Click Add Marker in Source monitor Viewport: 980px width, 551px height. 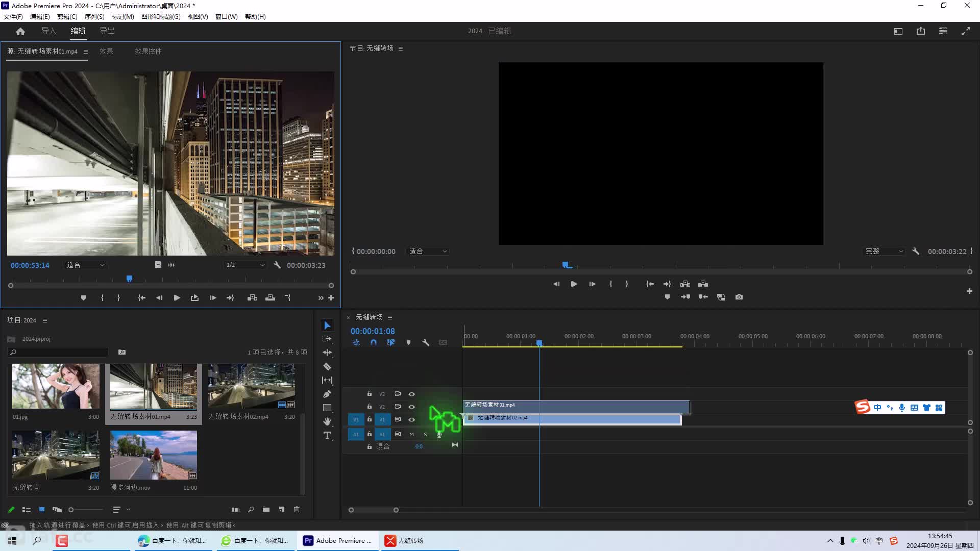(x=83, y=298)
